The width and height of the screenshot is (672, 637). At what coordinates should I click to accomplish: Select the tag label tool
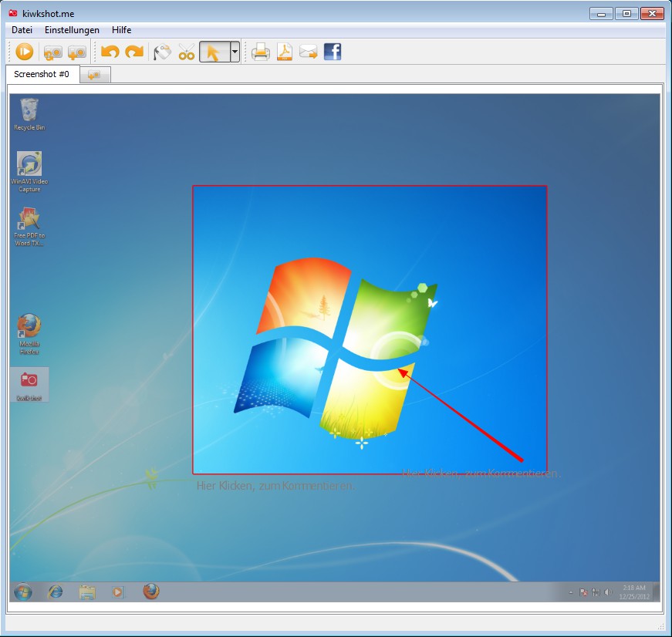pos(163,52)
